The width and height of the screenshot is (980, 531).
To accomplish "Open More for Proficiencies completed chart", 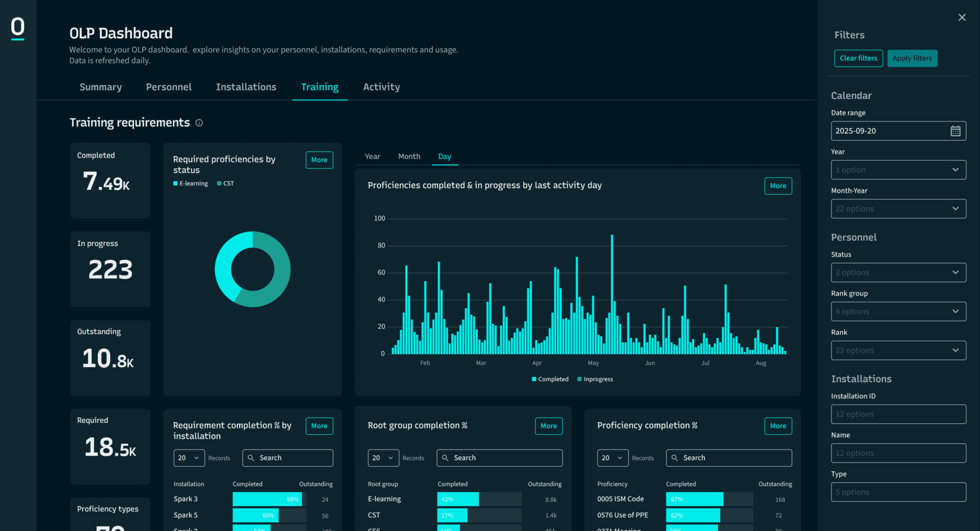I will tap(777, 186).
